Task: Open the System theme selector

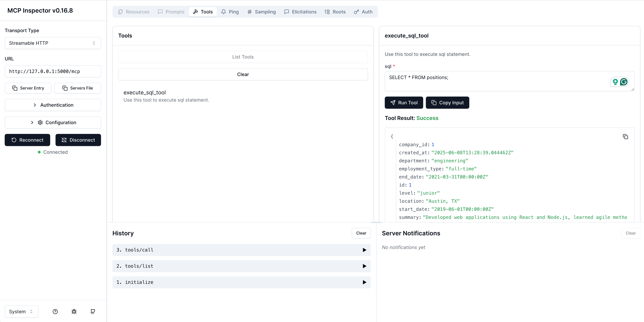Action: pyautogui.click(x=21, y=312)
